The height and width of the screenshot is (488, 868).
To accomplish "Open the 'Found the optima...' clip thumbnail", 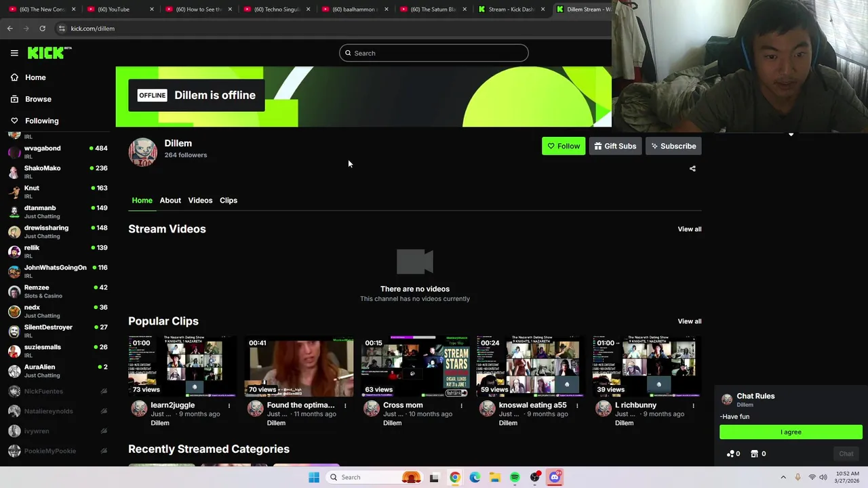I will click(x=299, y=366).
